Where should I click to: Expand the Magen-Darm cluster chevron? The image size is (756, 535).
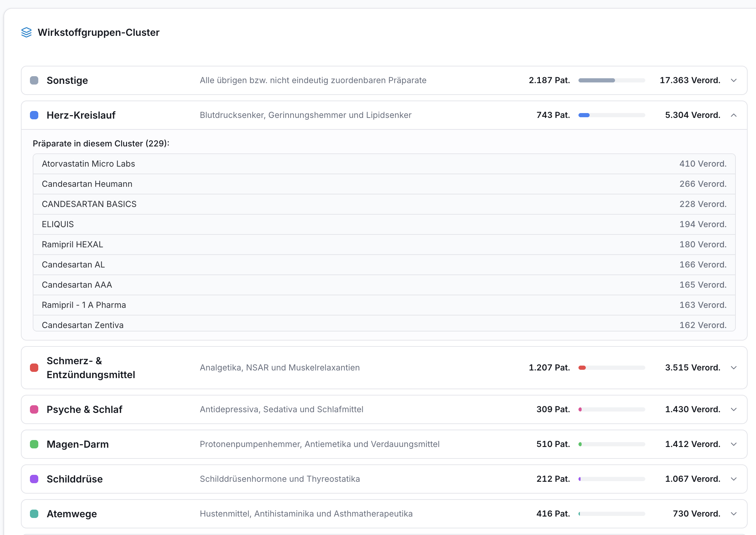tap(734, 444)
